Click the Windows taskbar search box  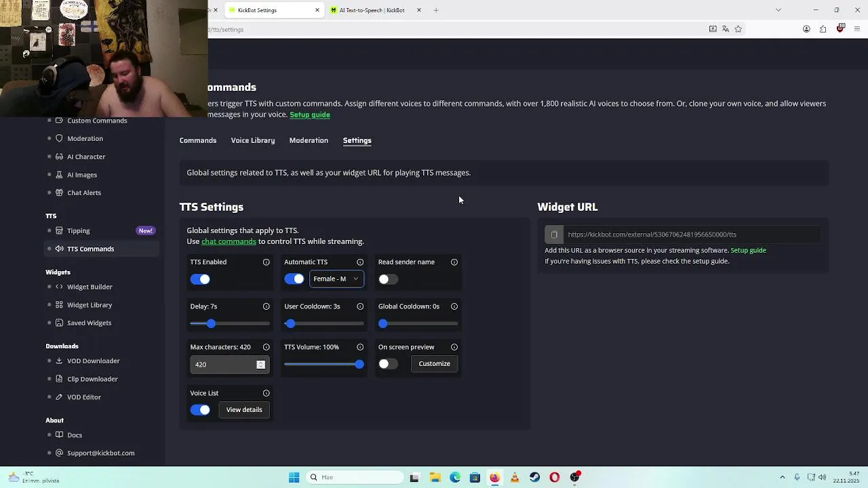tap(355, 477)
